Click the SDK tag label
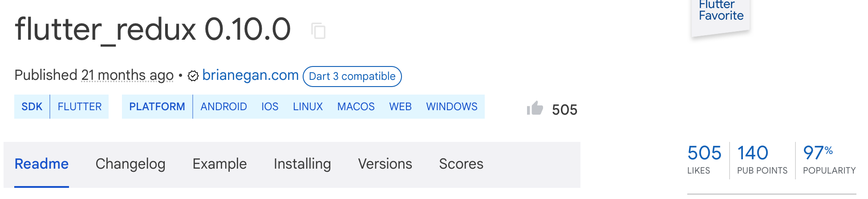Image resolution: width=868 pixels, height=199 pixels. pos(32,107)
